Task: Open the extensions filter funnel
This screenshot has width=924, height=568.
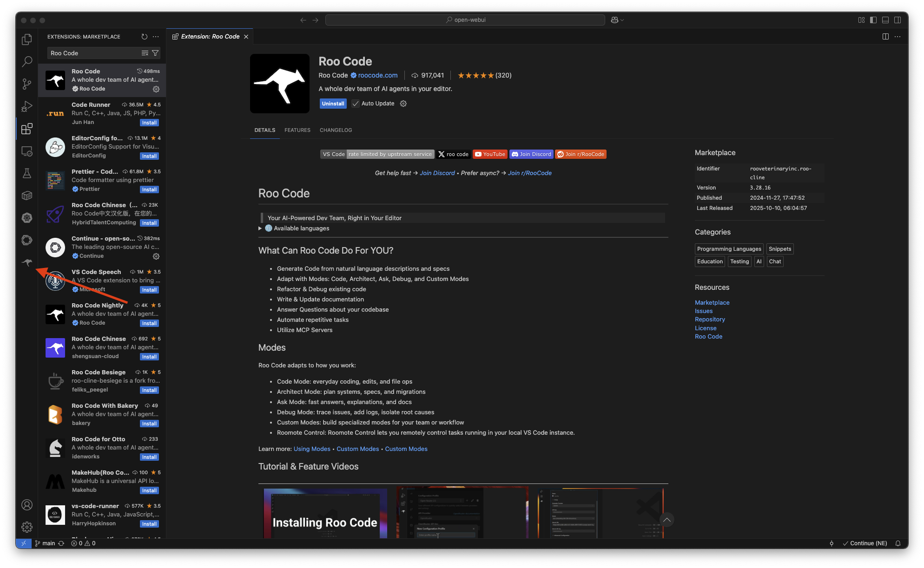Action: pyautogui.click(x=155, y=53)
